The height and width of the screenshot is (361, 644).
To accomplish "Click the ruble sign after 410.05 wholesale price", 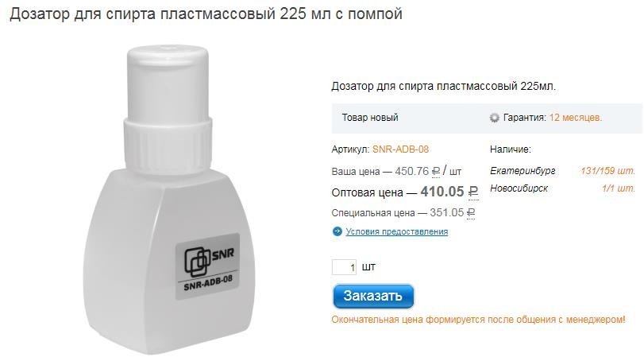I will tap(473, 192).
